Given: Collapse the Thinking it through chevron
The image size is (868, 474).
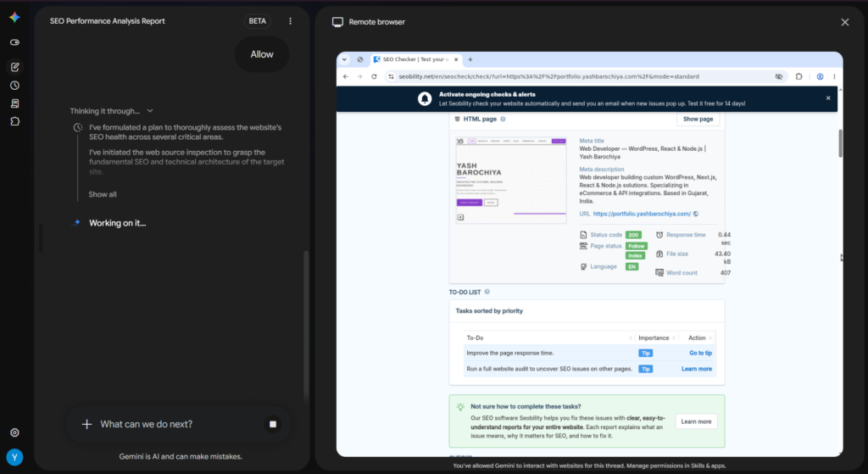Looking at the screenshot, I should [x=150, y=111].
